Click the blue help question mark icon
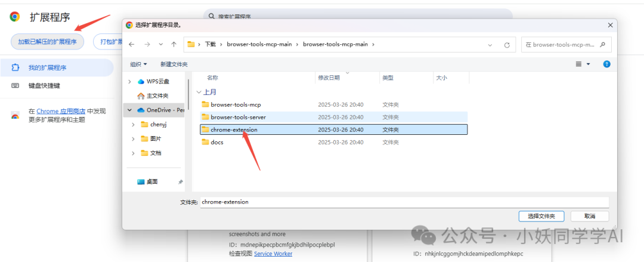This screenshot has width=644, height=262. 606,64
